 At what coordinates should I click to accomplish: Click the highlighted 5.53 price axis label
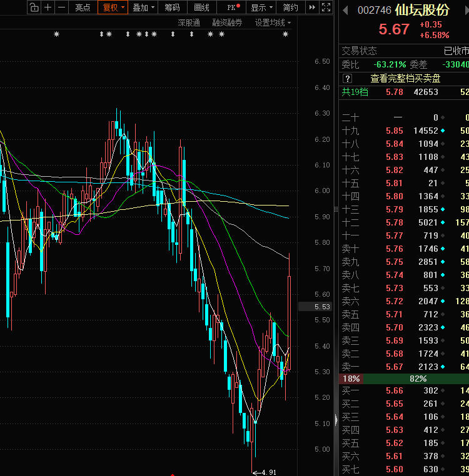point(315,307)
